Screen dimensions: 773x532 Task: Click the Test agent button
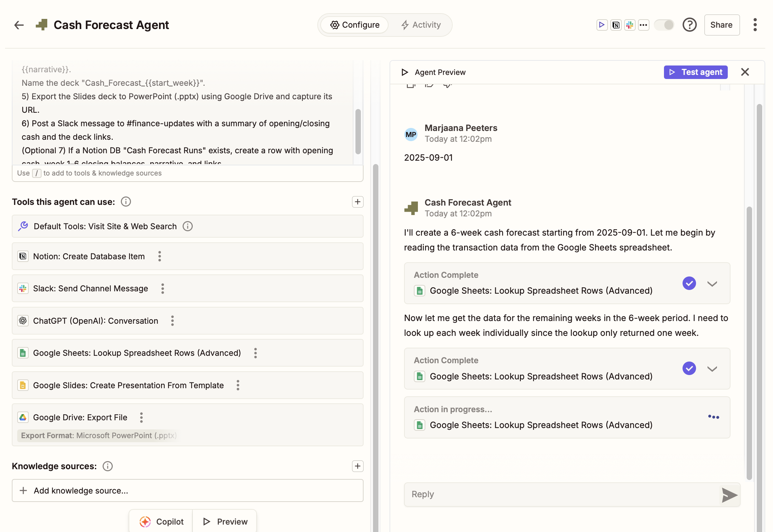pos(695,72)
